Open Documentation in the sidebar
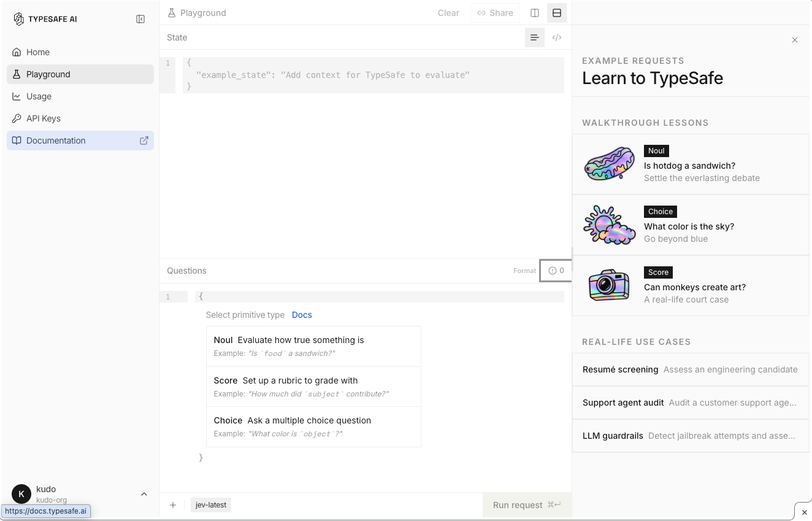This screenshot has height=521, width=812. tap(80, 141)
